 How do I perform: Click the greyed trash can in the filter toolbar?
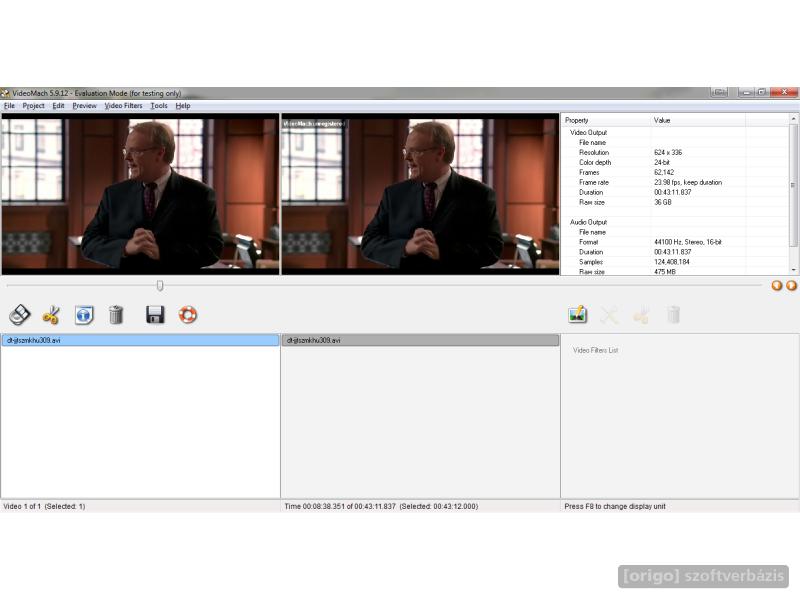[673, 315]
